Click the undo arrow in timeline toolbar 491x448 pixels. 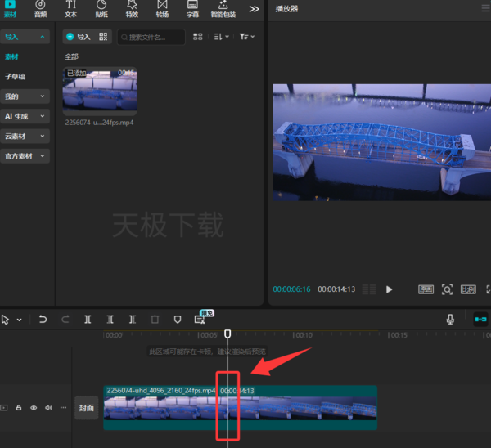(x=43, y=320)
